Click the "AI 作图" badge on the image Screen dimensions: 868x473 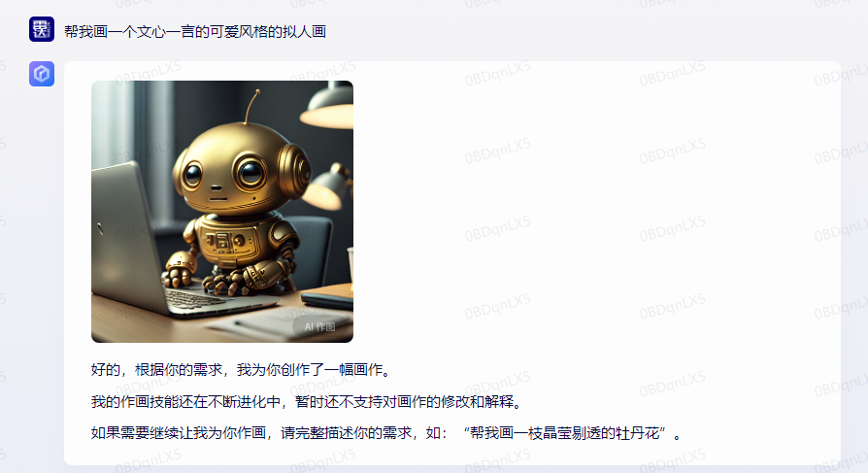pyautogui.click(x=319, y=326)
